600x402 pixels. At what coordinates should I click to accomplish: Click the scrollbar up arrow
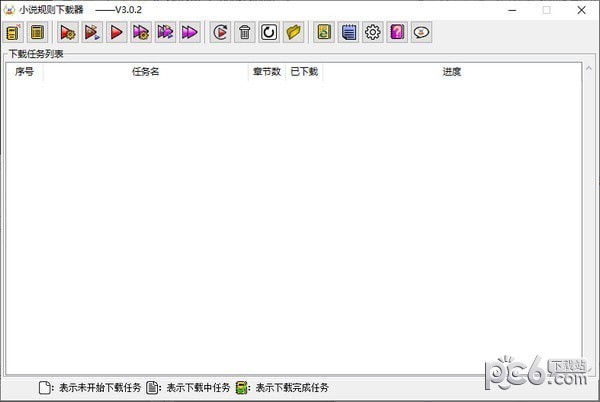coord(589,68)
